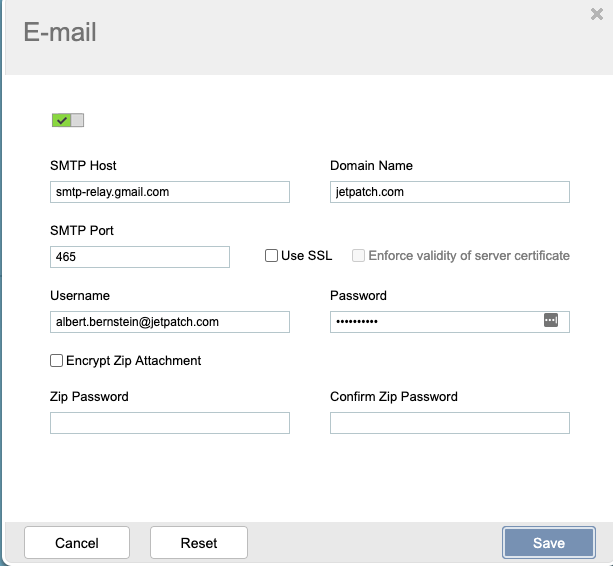The width and height of the screenshot is (613, 566).
Task: Toggle the green e-mail enable switch
Action: point(68,120)
